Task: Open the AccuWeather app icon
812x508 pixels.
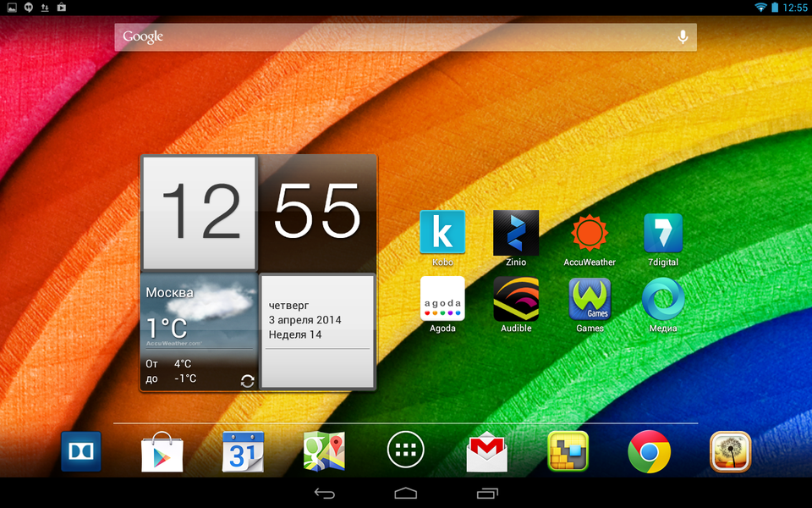Action: tap(590, 233)
